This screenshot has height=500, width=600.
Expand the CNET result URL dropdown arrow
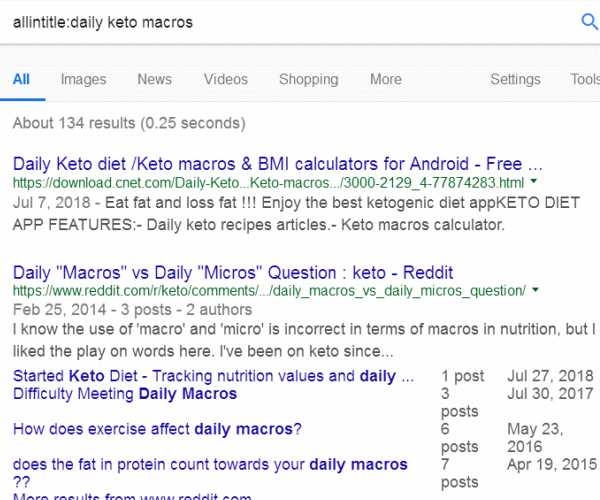click(x=534, y=184)
